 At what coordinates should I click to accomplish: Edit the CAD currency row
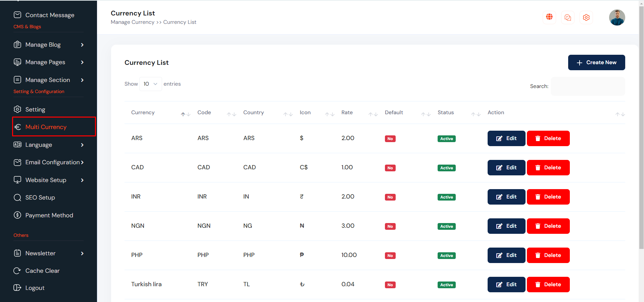pyautogui.click(x=506, y=168)
